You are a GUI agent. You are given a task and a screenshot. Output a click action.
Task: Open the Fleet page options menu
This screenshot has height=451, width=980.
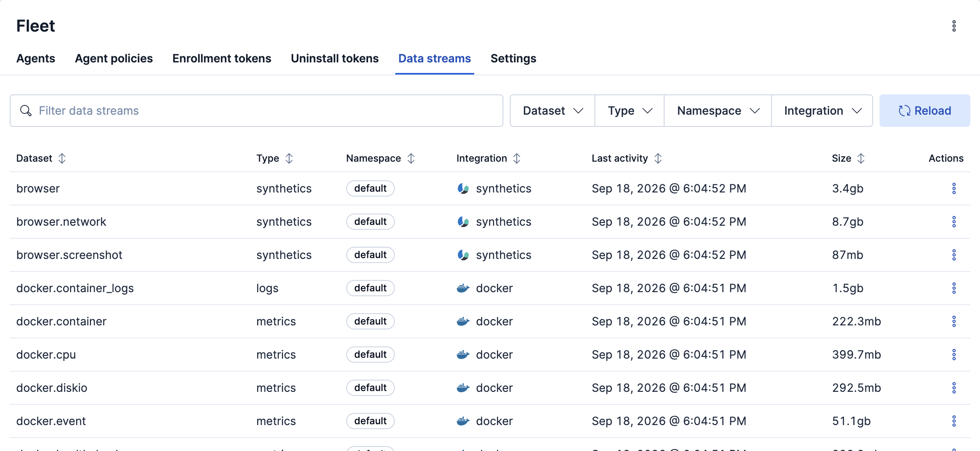954,26
